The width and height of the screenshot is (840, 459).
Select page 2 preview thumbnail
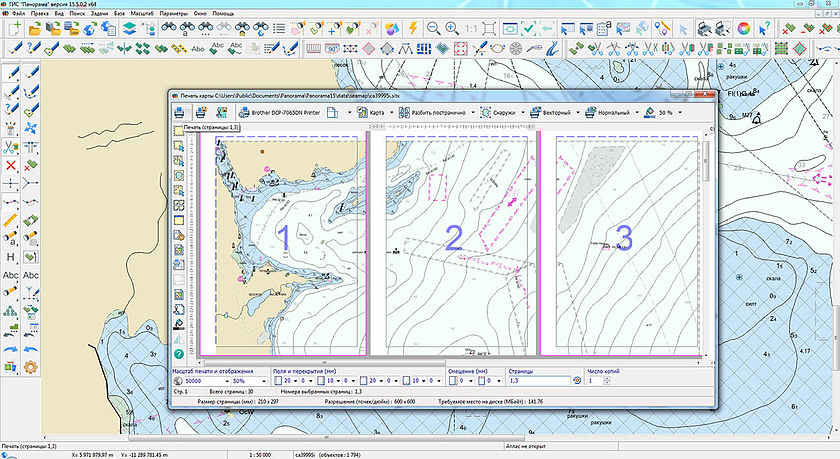[453, 240]
